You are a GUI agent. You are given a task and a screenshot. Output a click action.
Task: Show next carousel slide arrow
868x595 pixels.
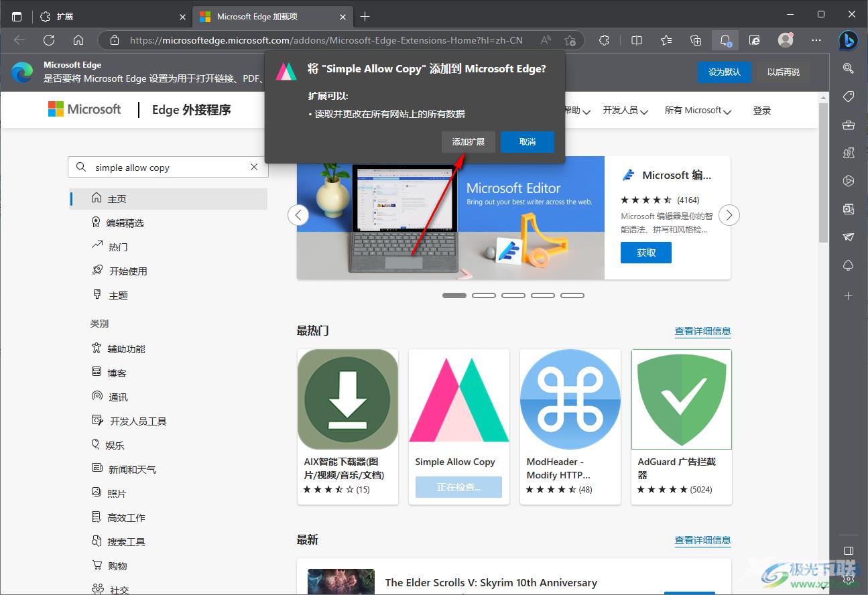(x=729, y=215)
